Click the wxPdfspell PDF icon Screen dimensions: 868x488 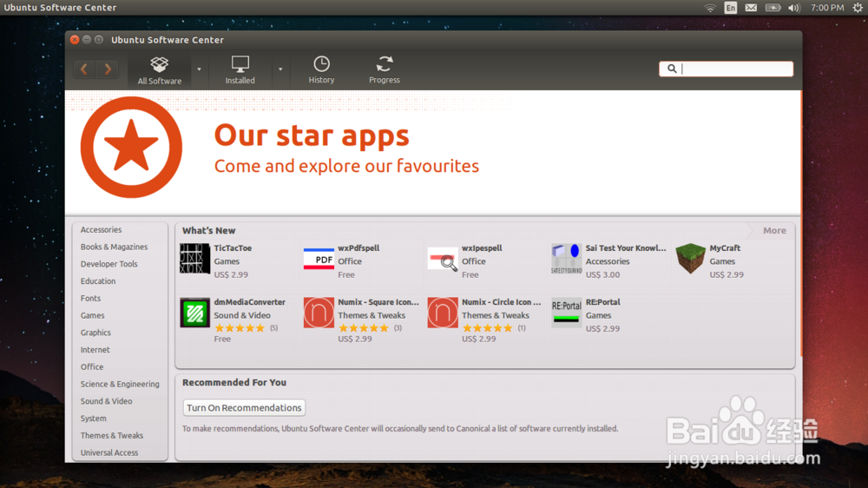[x=319, y=259]
